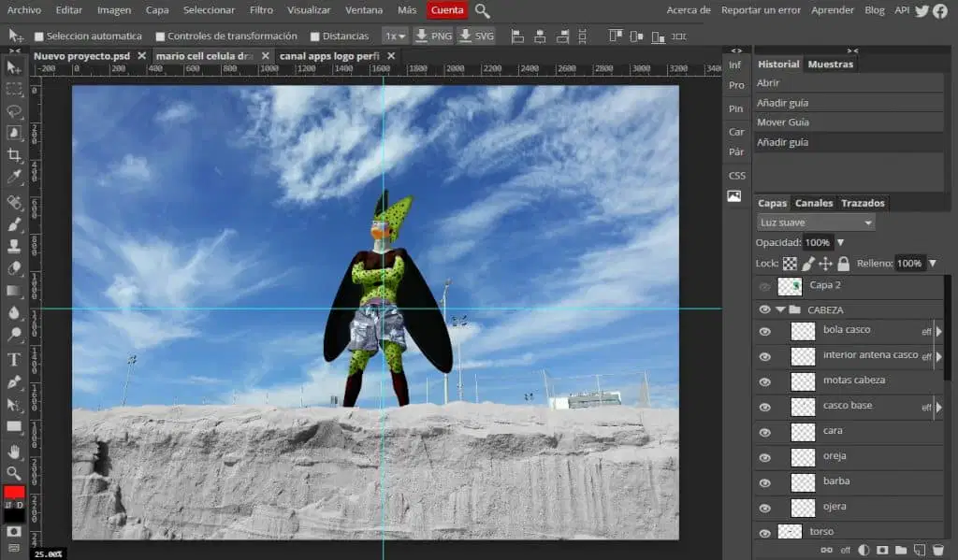Open the Opacidad slider arrow
Image resolution: width=958 pixels, height=560 pixels.
[x=841, y=242]
